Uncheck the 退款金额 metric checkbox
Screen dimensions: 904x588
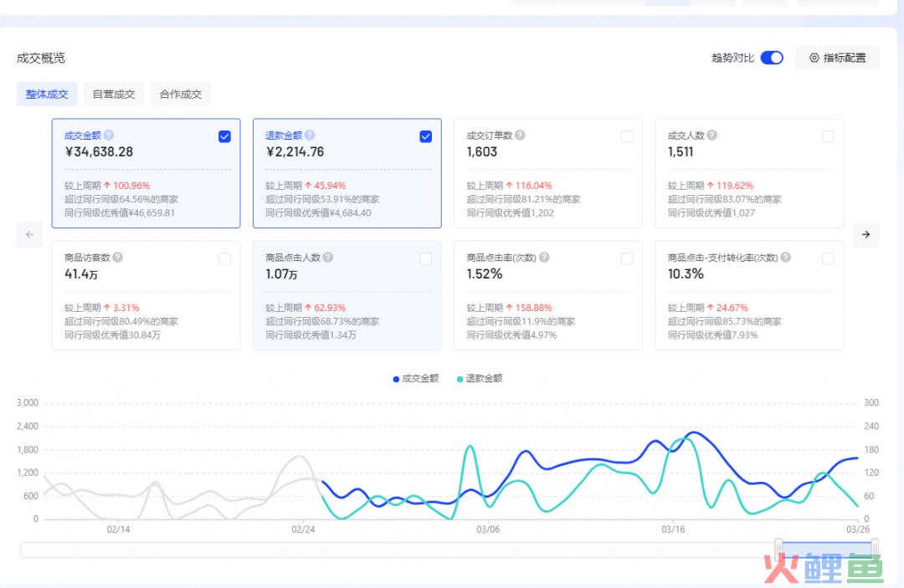pyautogui.click(x=425, y=136)
